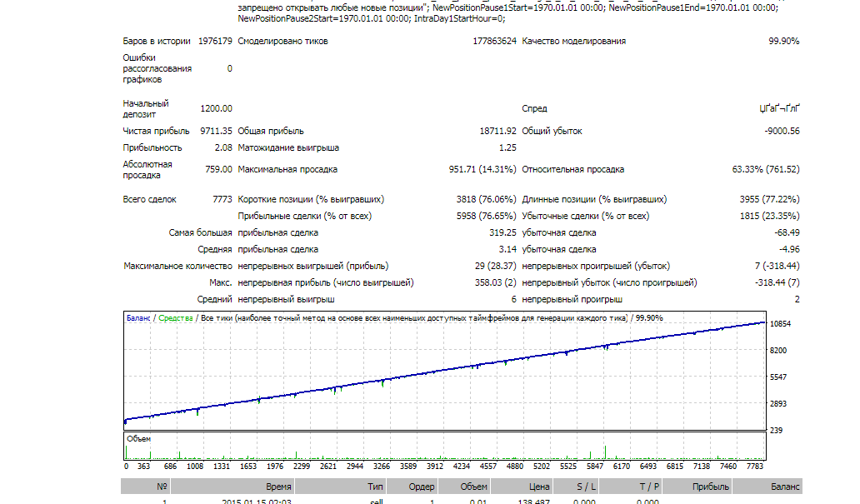Click the 10854 balance axis label
The width and height of the screenshot is (860, 504).
click(780, 324)
